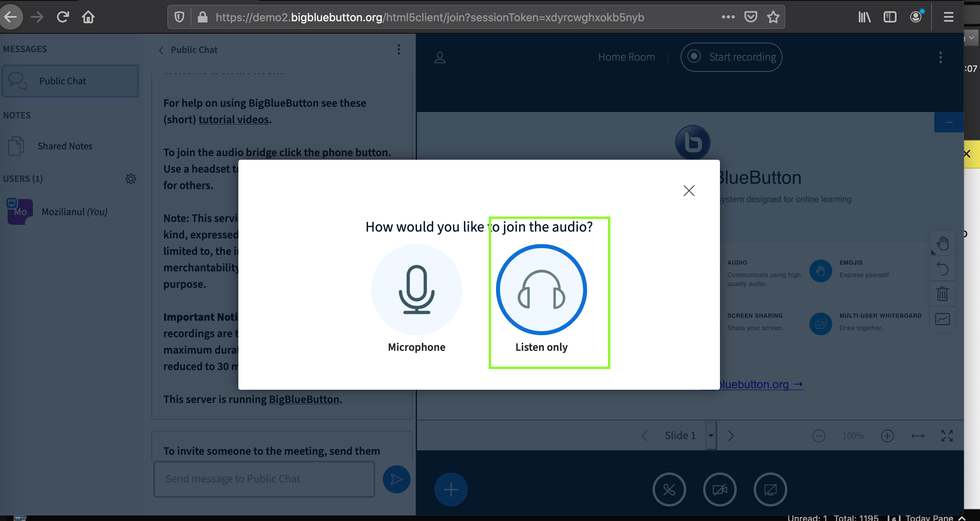Open the Firefox library

pyautogui.click(x=864, y=17)
